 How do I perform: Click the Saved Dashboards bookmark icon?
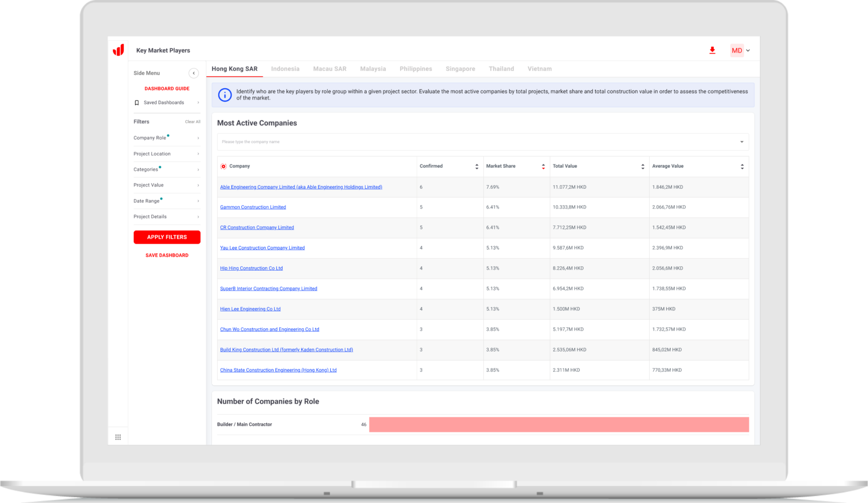(x=136, y=102)
